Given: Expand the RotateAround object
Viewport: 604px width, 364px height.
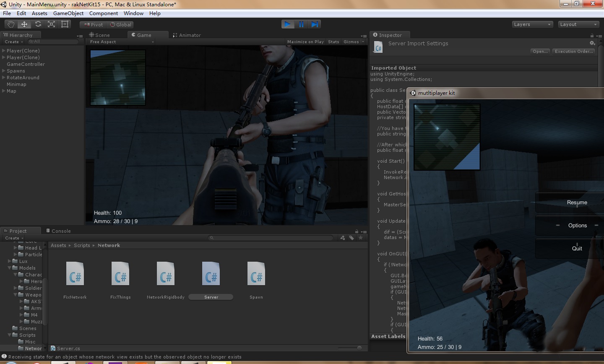Looking at the screenshot, I should [3, 78].
